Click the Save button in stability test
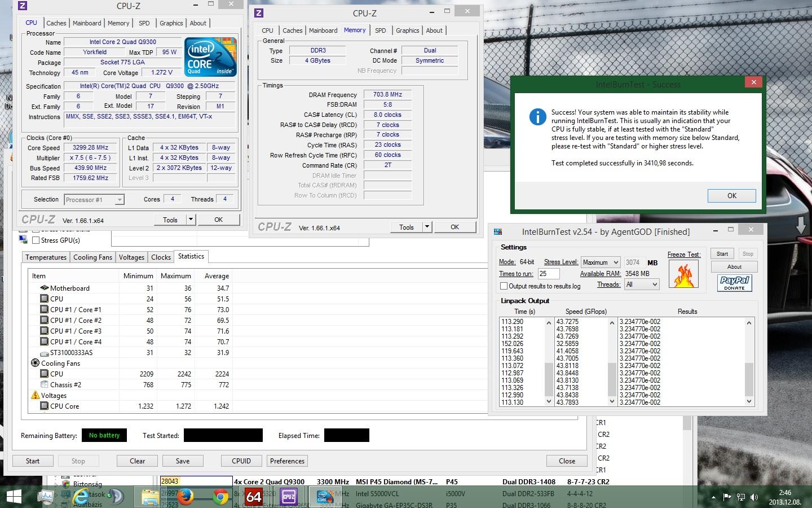This screenshot has width=812, height=508. click(x=183, y=461)
